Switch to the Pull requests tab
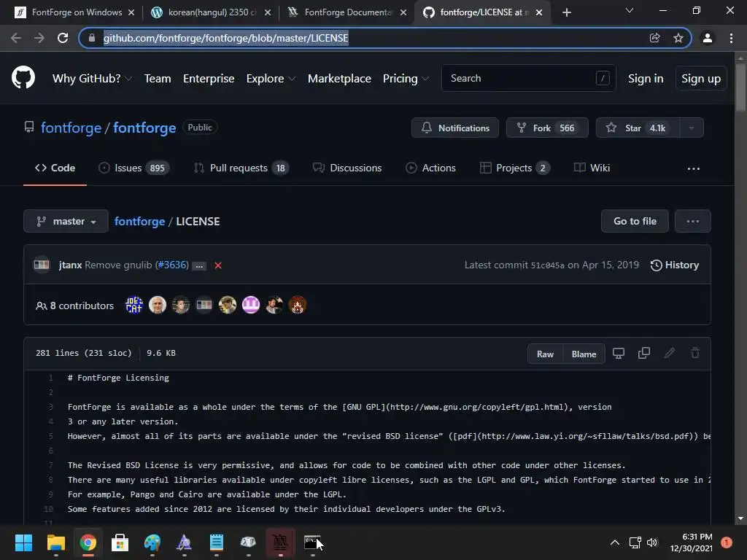The image size is (747, 560). [x=241, y=168]
